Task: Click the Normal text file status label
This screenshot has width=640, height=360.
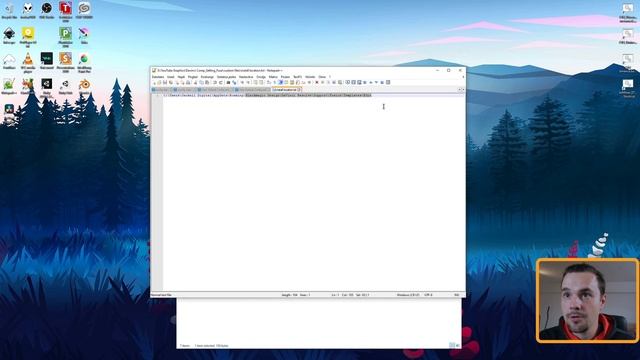Action: click(161, 295)
